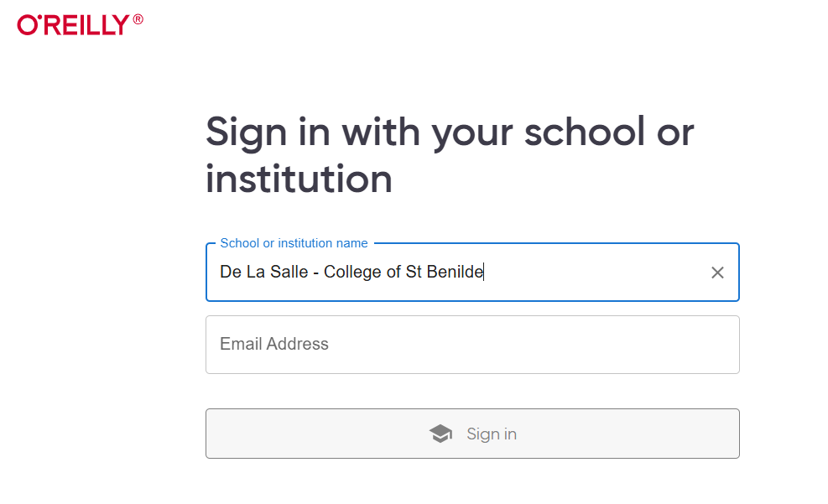Return home via the red O'REILLY wordmark
Image resolution: width=828 pixels, height=504 pixels.
[x=73, y=25]
